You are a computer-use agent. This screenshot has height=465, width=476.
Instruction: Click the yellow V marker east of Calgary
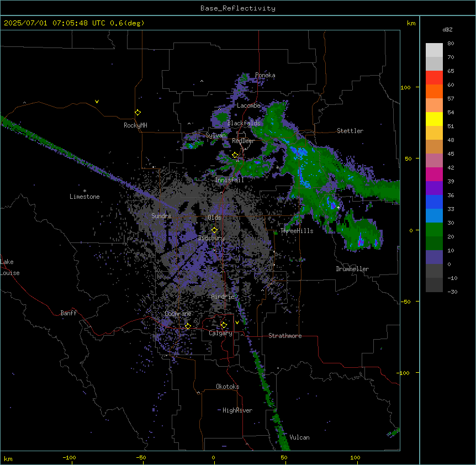click(237, 323)
